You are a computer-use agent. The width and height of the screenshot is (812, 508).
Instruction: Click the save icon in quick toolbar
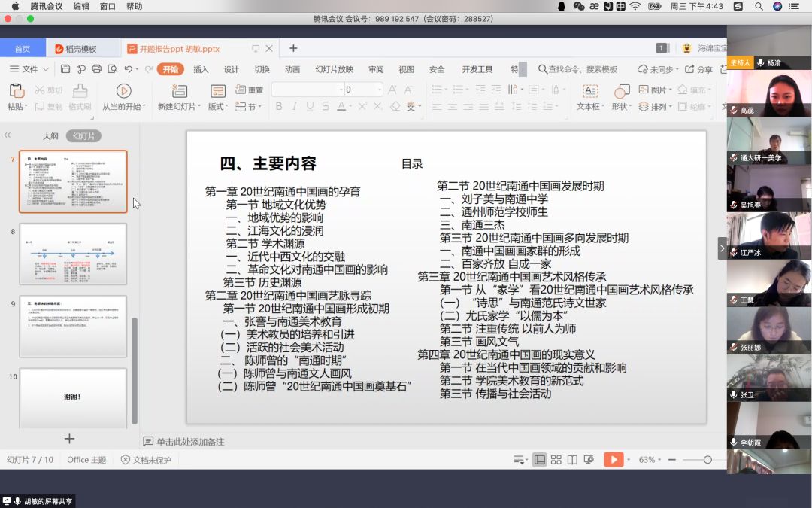click(65, 69)
